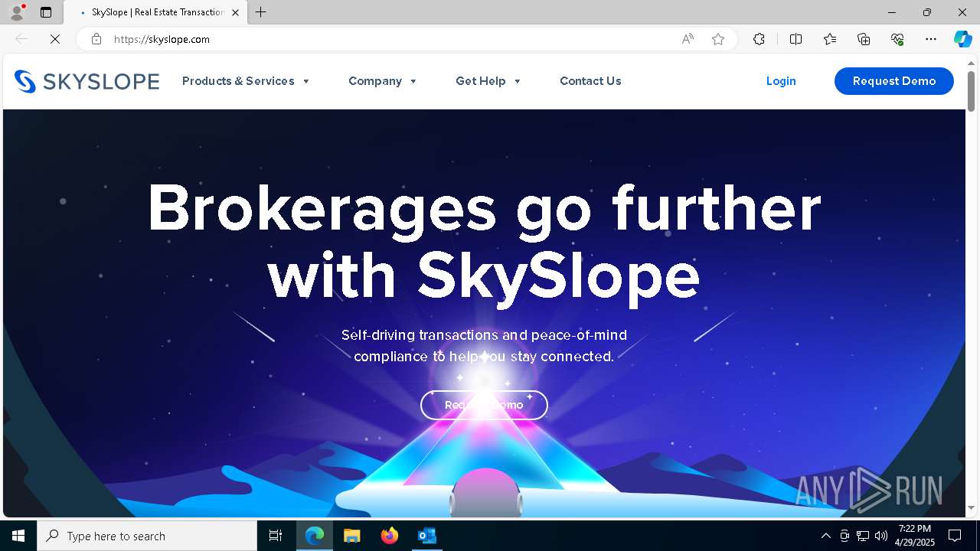Open a new browser tab
This screenshot has width=980, height=551.
point(260,12)
